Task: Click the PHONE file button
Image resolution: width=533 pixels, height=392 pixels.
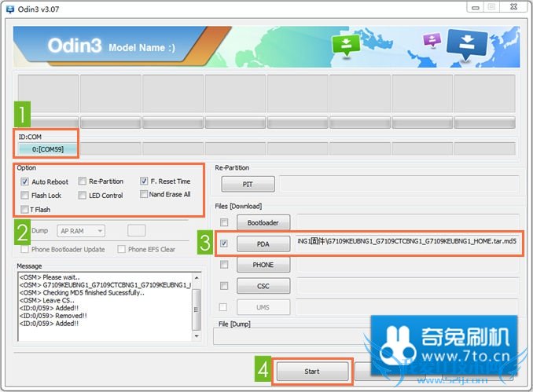Action: point(263,265)
